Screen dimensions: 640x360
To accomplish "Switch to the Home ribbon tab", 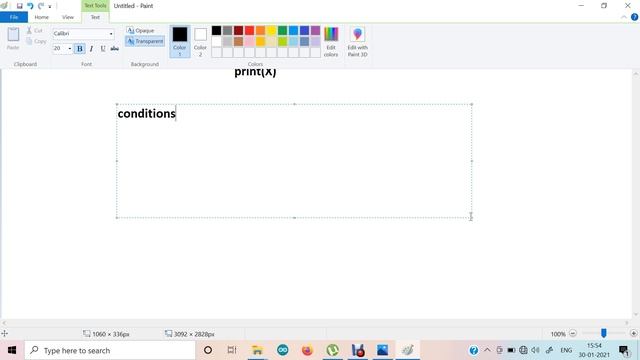I will [x=41, y=17].
